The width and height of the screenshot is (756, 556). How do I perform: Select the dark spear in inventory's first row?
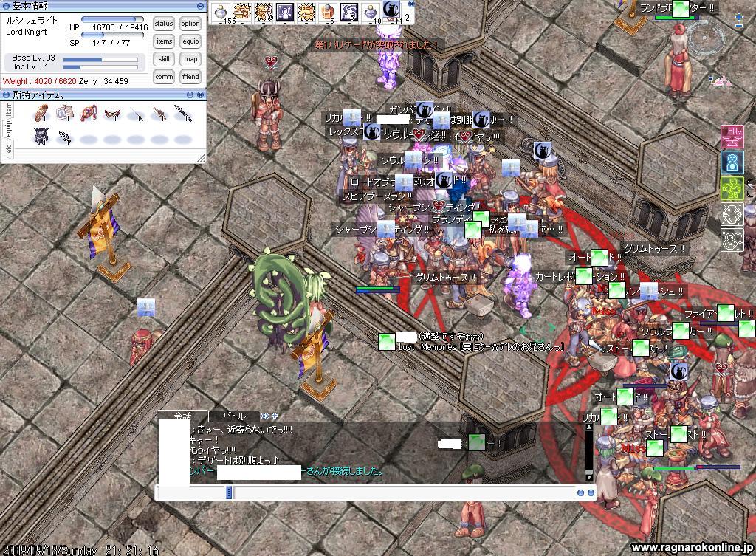tap(183, 113)
